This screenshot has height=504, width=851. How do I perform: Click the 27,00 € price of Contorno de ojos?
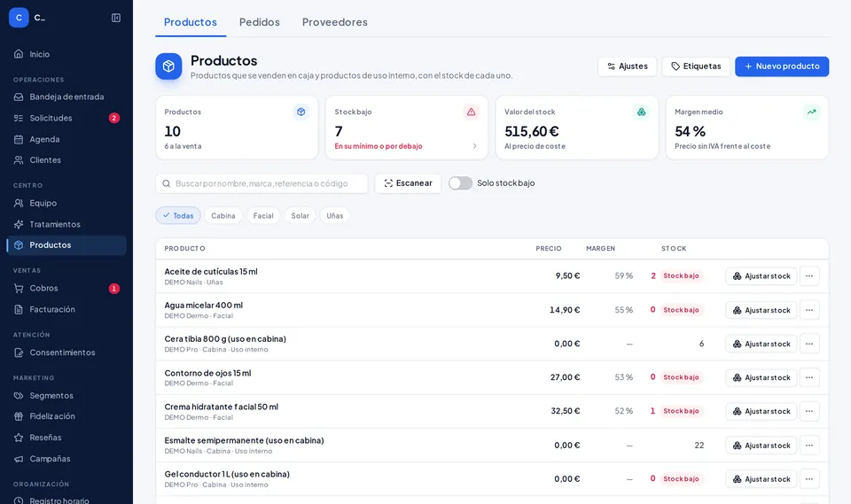pyautogui.click(x=565, y=377)
